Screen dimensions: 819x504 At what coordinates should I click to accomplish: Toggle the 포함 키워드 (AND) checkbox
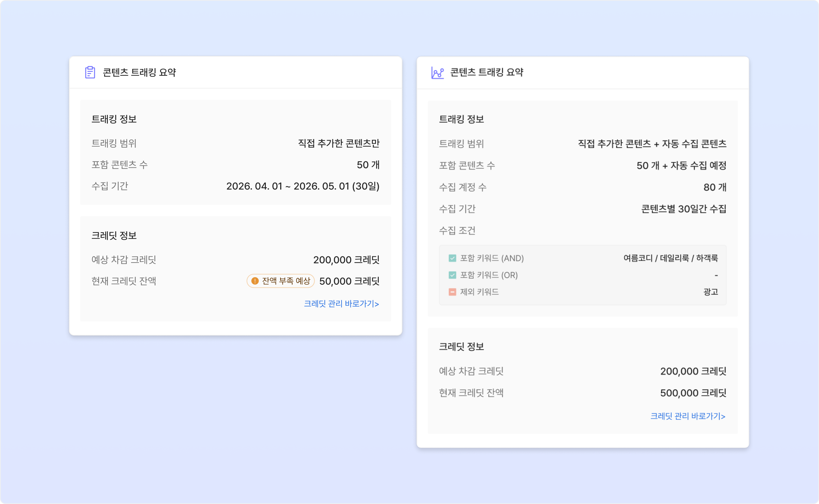coord(452,258)
